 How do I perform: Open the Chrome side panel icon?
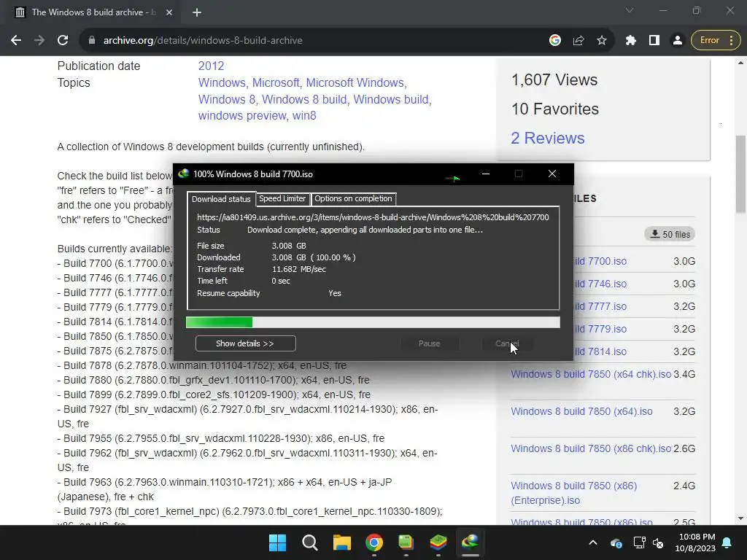[x=654, y=41]
